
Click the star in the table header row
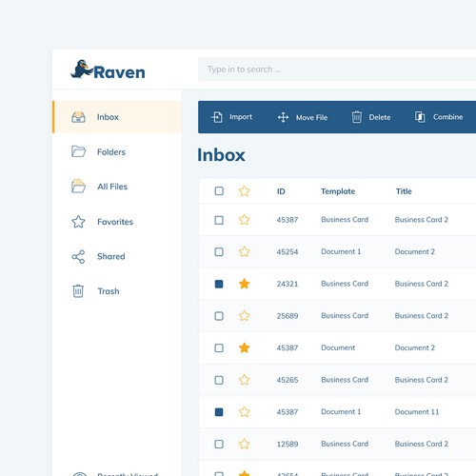(x=245, y=191)
